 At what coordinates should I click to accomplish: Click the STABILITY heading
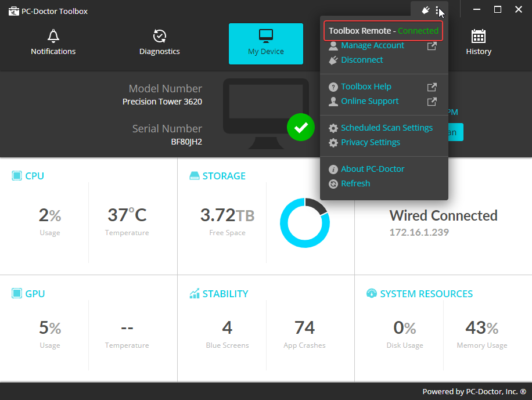tap(225, 294)
